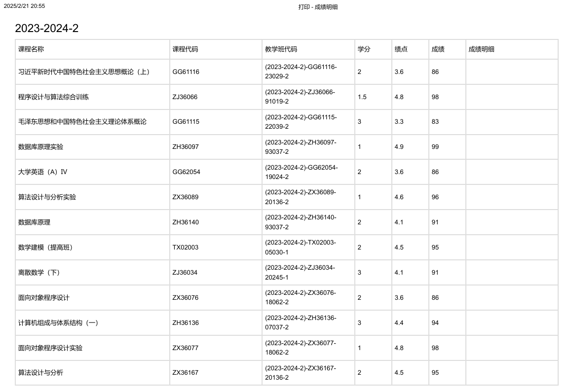This screenshot has height=392, width=570.
Task: Select the 数据库原理 course name cell
Action: tap(34, 222)
